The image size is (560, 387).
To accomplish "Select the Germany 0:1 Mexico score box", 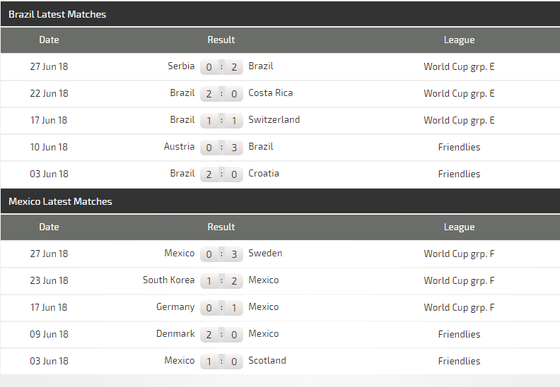I will (x=221, y=307).
